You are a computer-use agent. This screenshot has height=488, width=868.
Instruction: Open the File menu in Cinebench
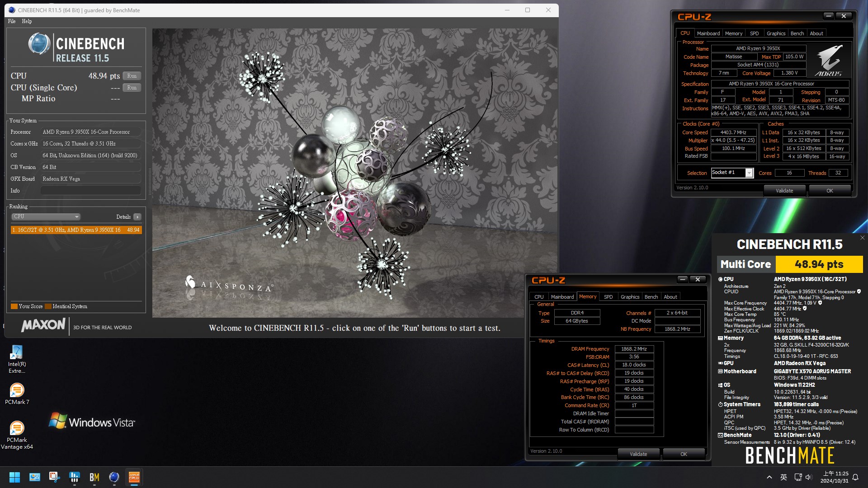[12, 21]
